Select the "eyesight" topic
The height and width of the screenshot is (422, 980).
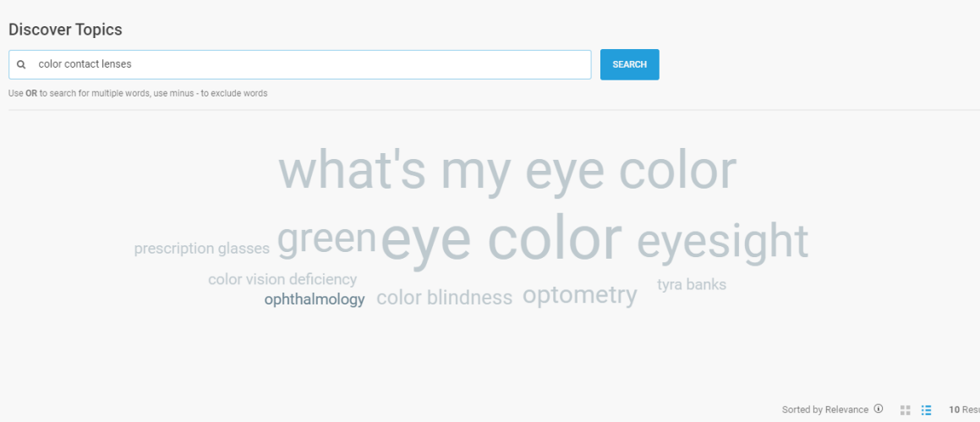point(722,241)
